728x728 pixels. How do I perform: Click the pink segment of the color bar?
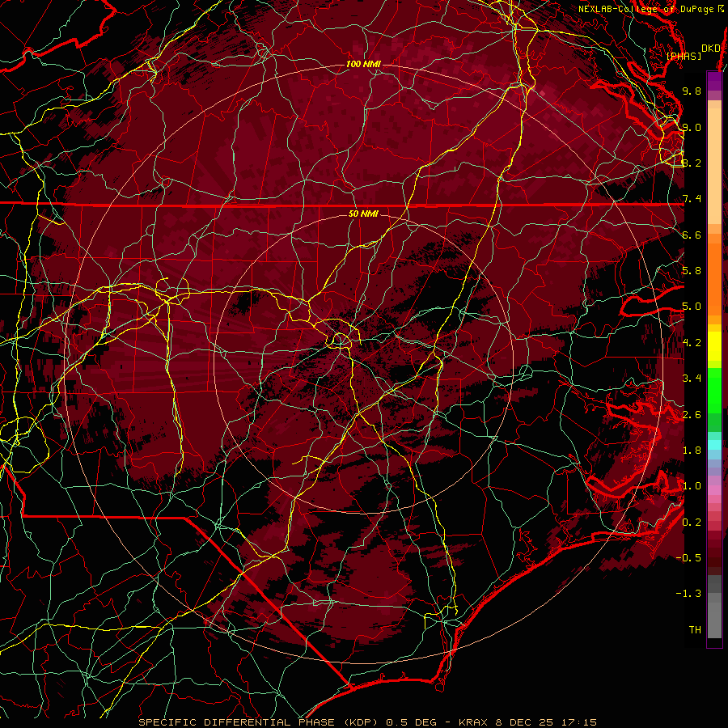click(714, 490)
